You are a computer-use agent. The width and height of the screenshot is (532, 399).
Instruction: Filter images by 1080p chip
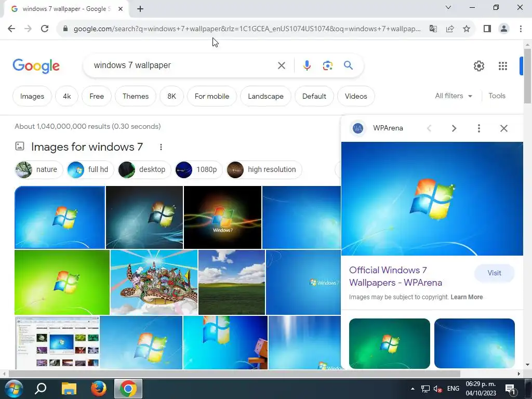tap(198, 170)
